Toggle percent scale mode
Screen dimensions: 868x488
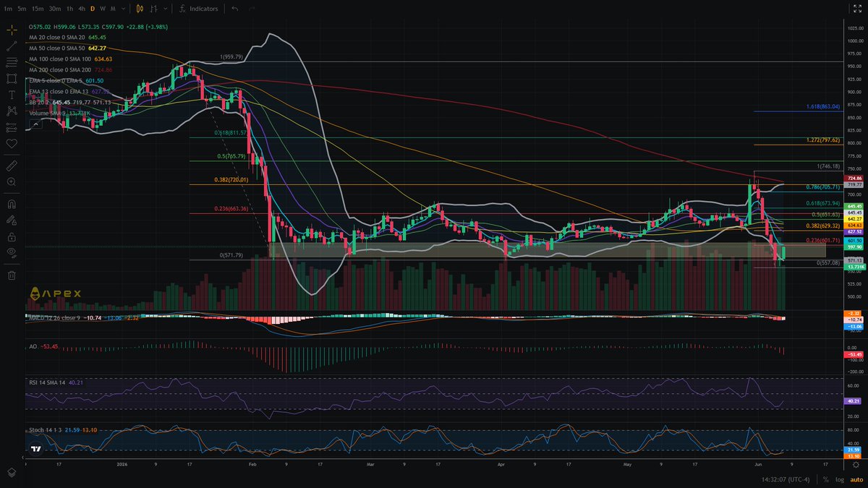[x=825, y=479]
